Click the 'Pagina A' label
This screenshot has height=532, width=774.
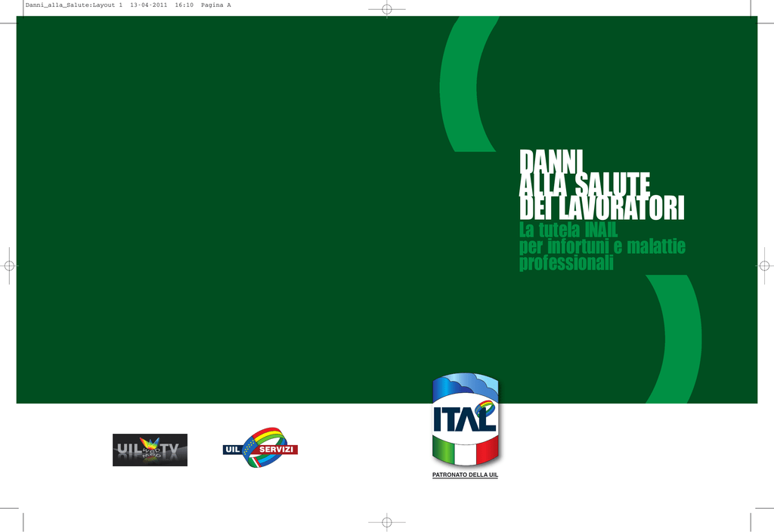[215, 5]
